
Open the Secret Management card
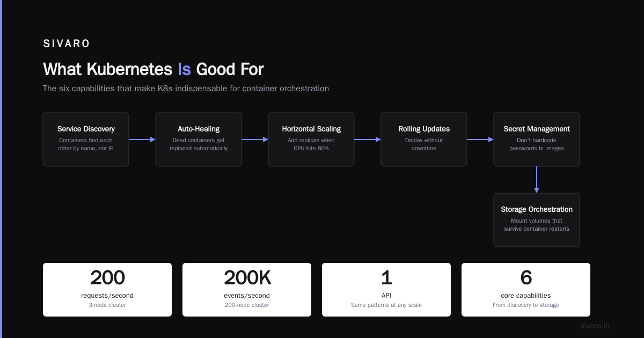click(537, 139)
